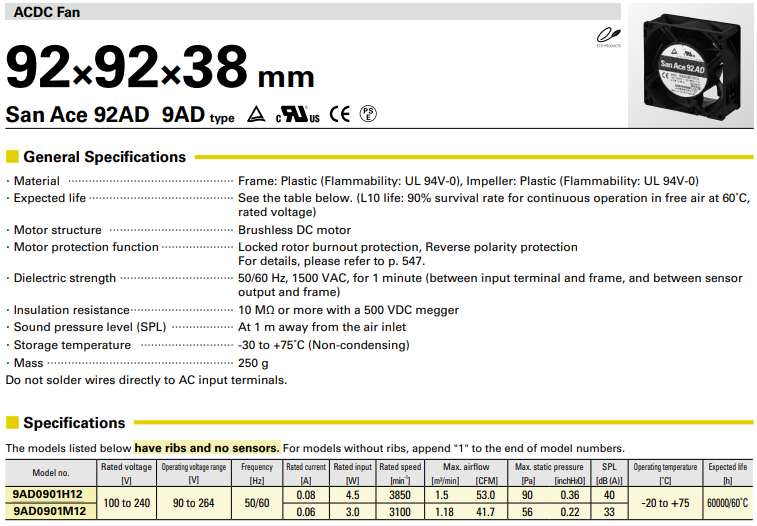Click the PSE certification mark
Screen dimensions: 757x526
(x=369, y=115)
